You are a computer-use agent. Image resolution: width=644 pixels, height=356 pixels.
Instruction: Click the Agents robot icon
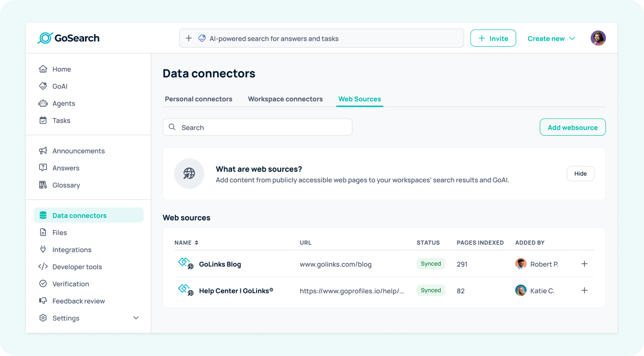point(43,103)
